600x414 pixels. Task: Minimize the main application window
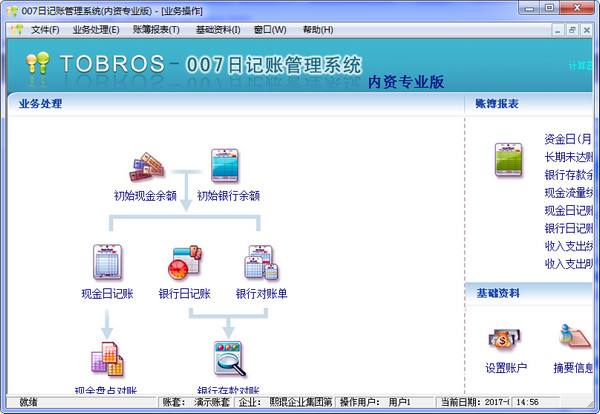(529, 8)
